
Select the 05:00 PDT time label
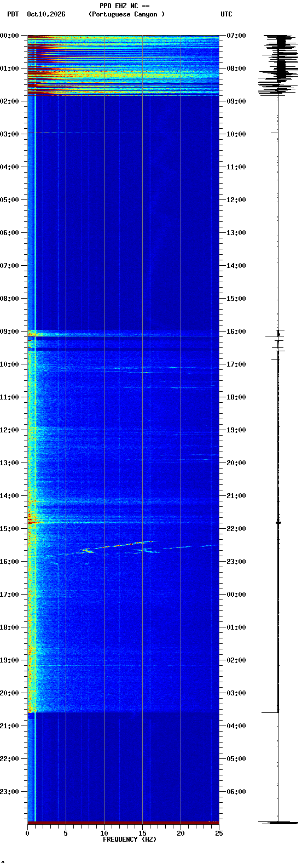[x=10, y=200]
